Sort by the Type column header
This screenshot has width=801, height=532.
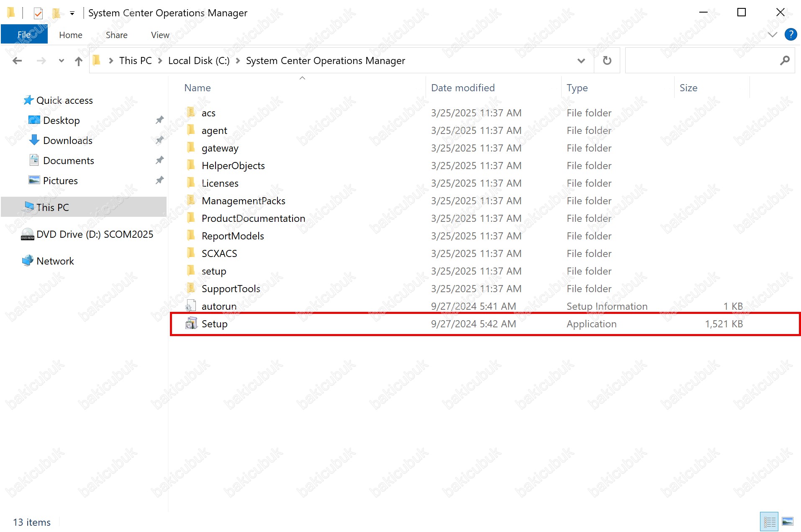click(577, 88)
